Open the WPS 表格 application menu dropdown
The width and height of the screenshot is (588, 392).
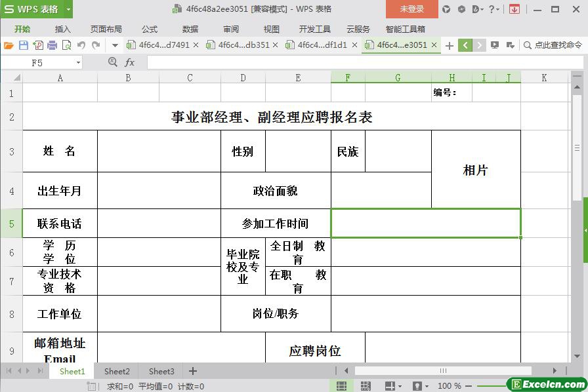click(69, 9)
